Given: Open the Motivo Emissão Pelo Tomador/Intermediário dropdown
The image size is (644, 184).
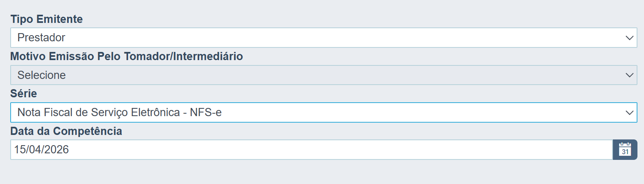Looking at the screenshot, I should (x=324, y=75).
